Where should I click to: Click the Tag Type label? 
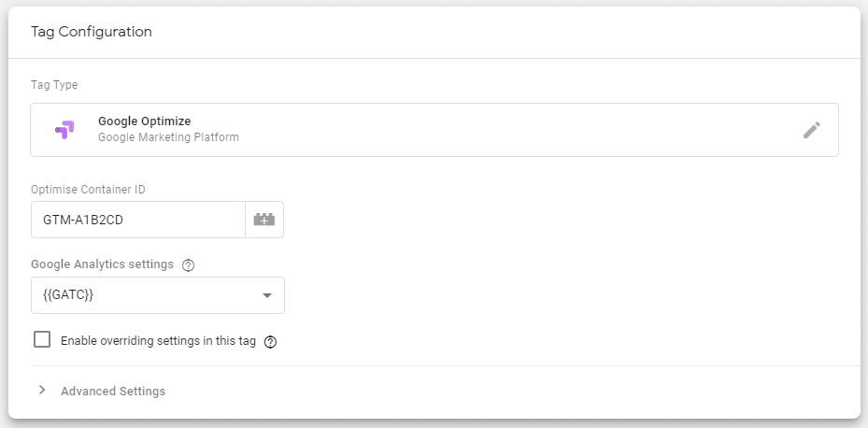pos(54,85)
